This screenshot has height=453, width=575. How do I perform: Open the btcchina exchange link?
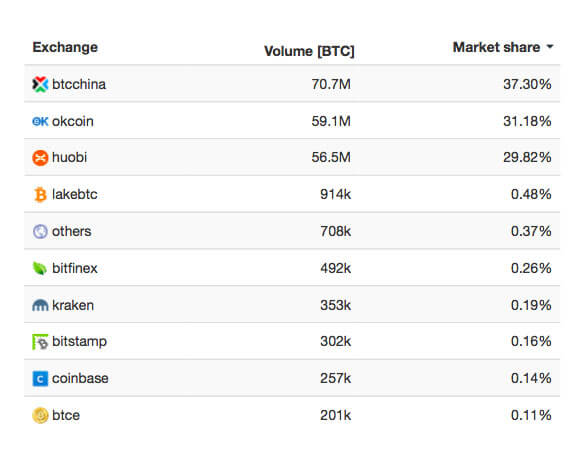click(x=79, y=84)
